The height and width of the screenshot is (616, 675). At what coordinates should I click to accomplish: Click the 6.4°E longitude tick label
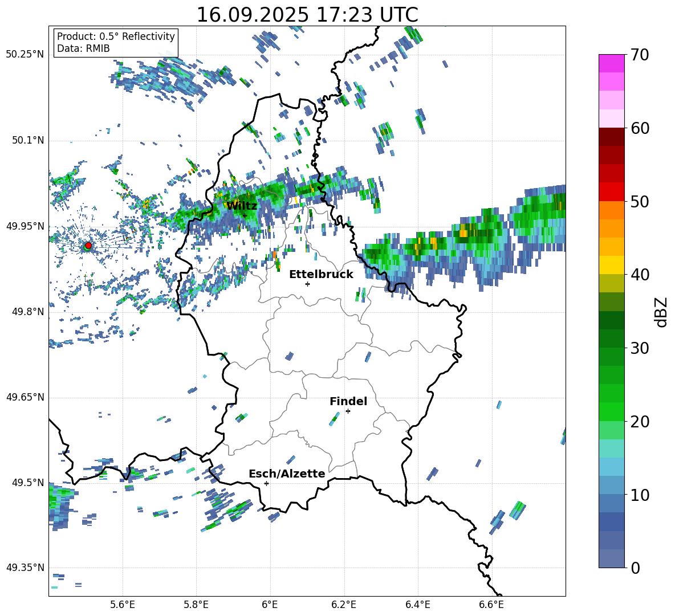(417, 605)
